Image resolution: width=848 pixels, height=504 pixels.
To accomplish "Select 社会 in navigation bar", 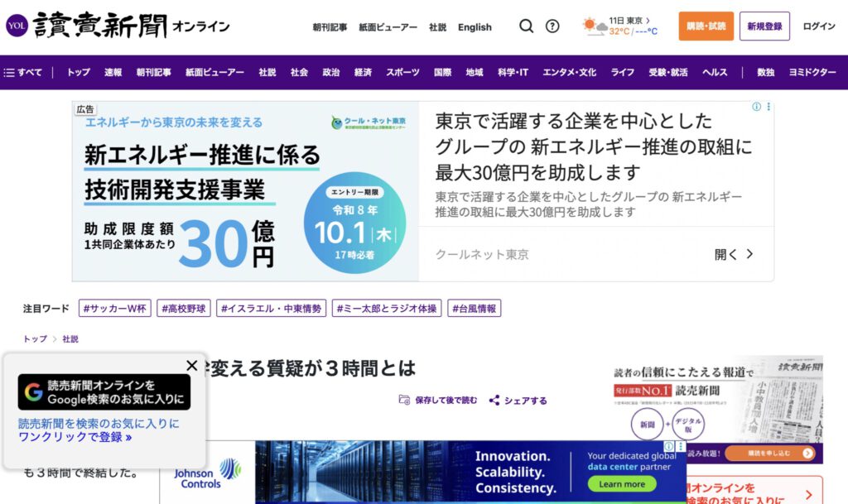I will 299,72.
